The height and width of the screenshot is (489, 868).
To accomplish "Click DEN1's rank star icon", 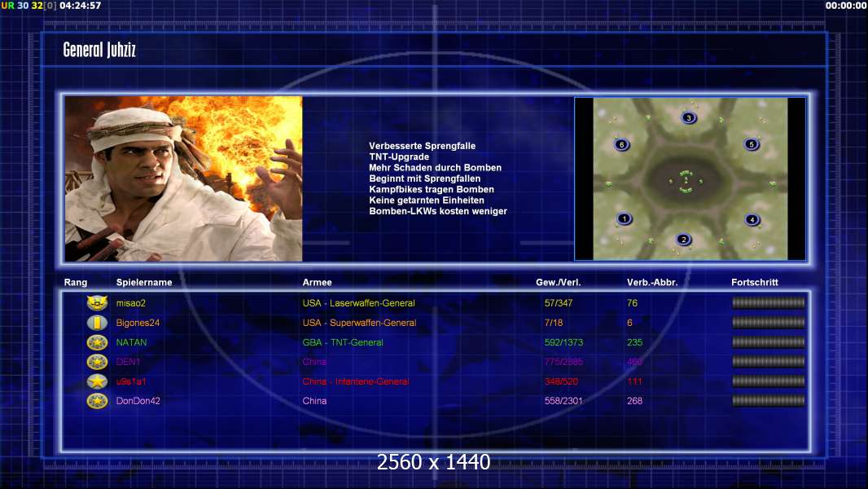I will click(x=97, y=362).
